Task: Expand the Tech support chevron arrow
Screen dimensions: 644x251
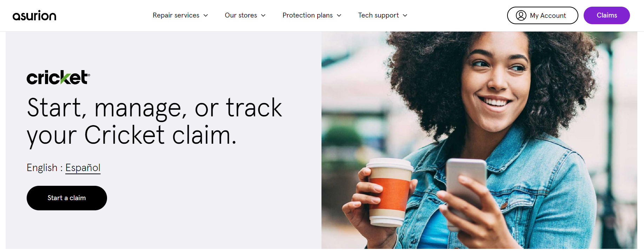Action: (x=405, y=15)
